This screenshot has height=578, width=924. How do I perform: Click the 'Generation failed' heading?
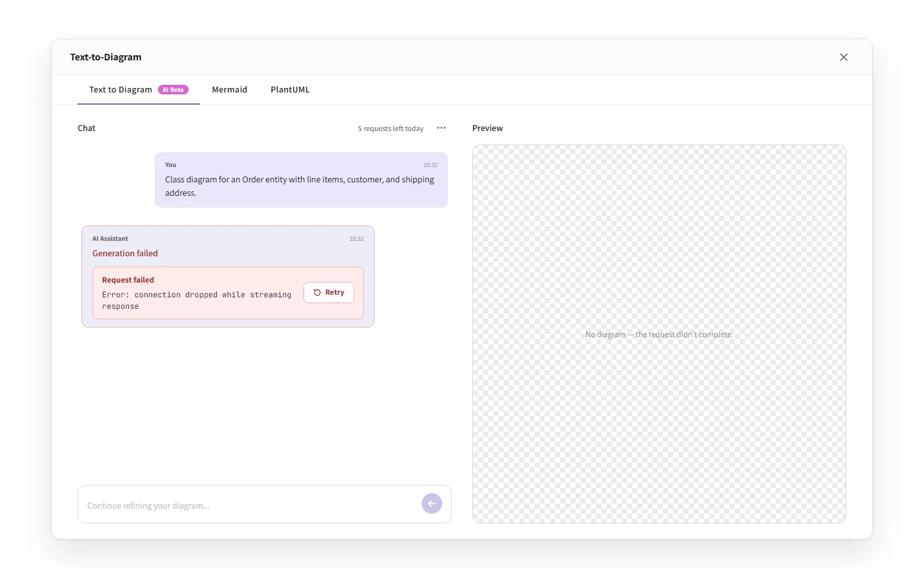click(x=125, y=253)
